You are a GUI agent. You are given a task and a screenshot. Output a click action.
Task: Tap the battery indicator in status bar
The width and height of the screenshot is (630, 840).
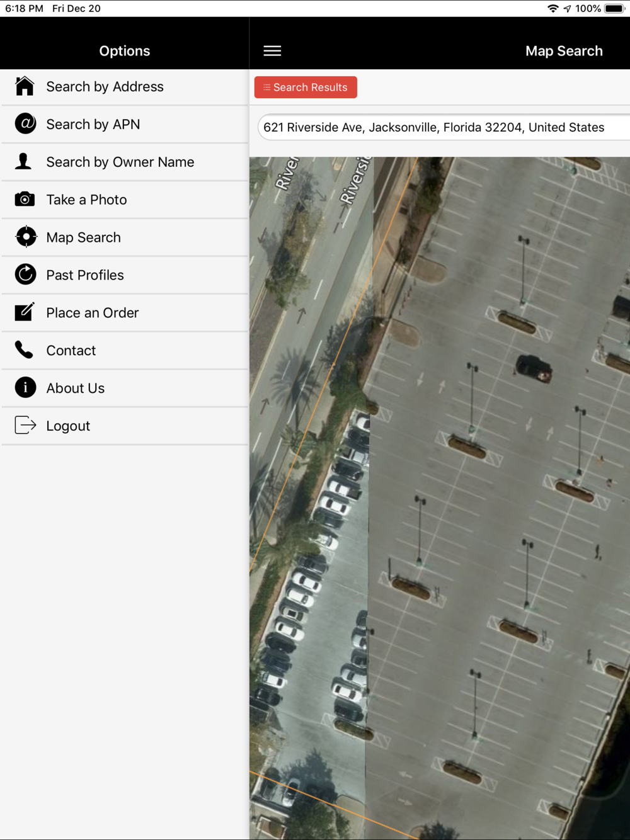614,8
